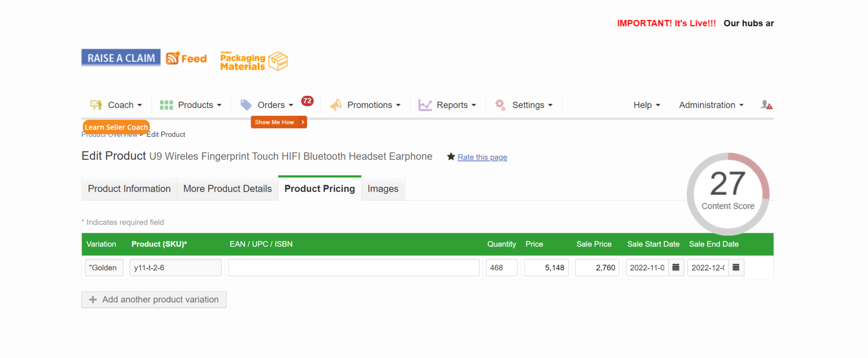The width and height of the screenshot is (868, 358).
Task: Click the Variation field showing Golden
Action: click(104, 267)
